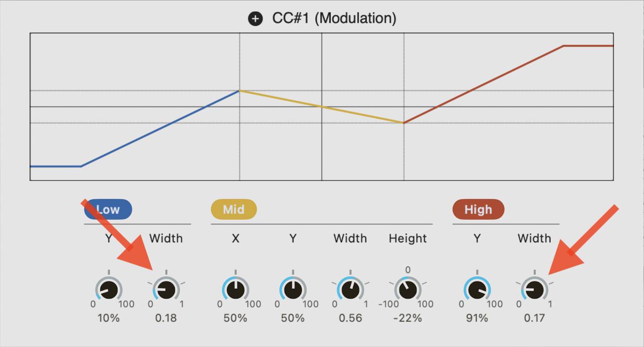Click the red high curve segment
The image size is (644, 347).
pos(484,84)
